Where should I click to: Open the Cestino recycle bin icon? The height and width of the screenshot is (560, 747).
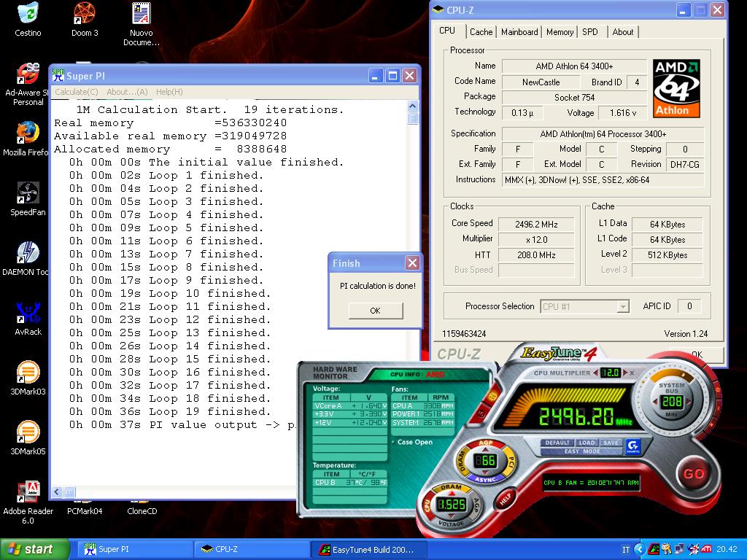pyautogui.click(x=28, y=19)
